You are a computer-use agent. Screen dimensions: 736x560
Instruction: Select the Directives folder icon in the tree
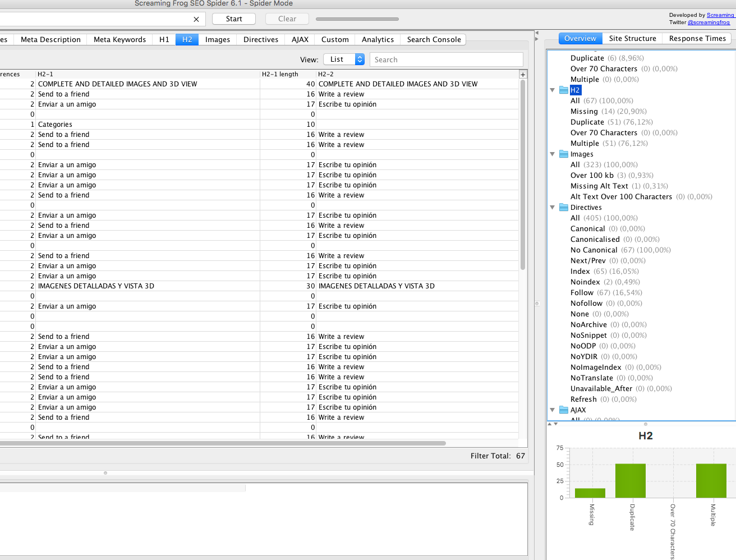pos(564,208)
